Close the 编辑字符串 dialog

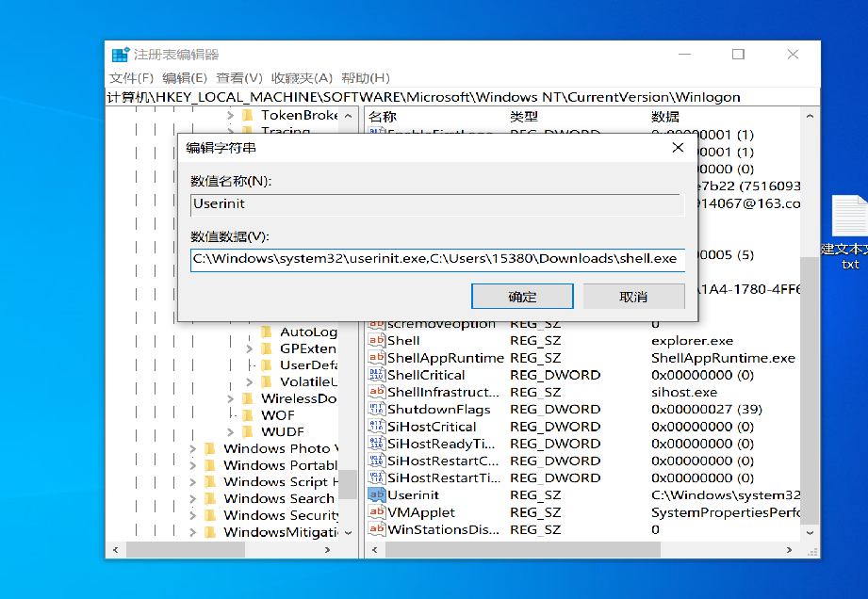pos(678,148)
